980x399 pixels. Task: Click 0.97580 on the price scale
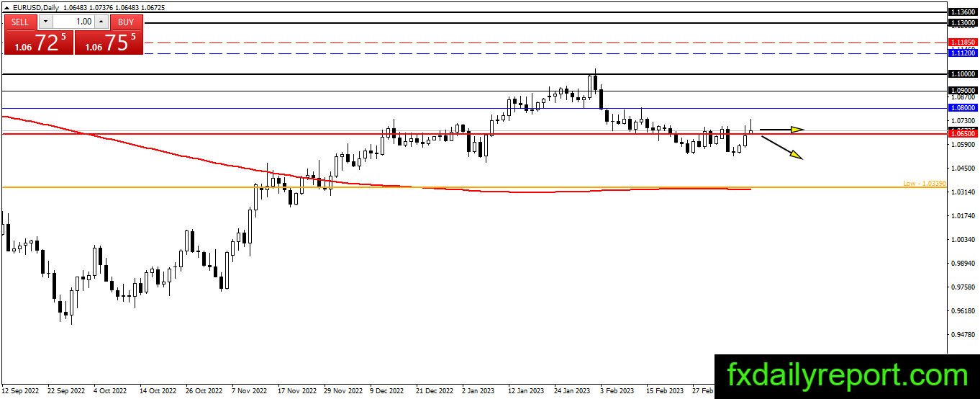[963, 287]
